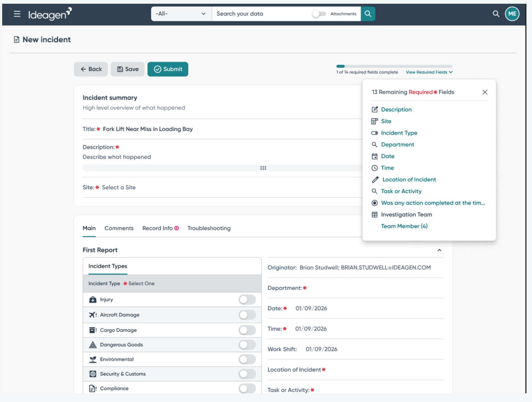532x402 pixels.
Task: Close the Remaining Required Fields panel
Action: (485, 92)
